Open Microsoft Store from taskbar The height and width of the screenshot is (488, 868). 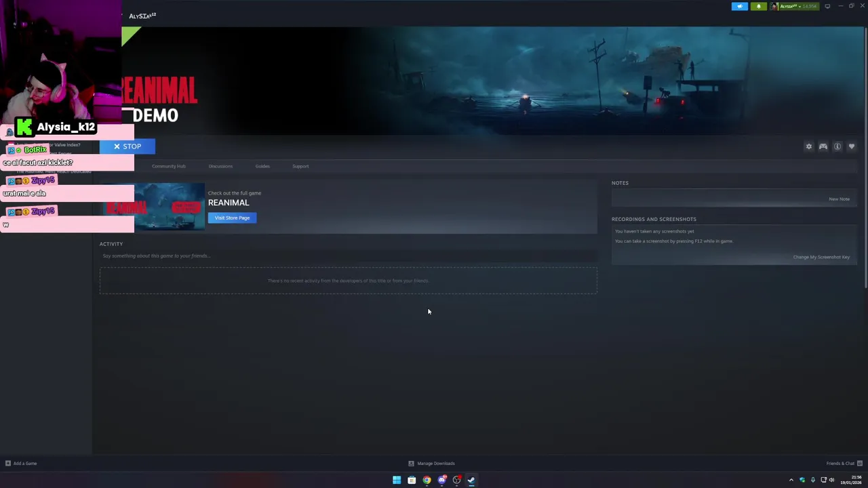[412, 480]
